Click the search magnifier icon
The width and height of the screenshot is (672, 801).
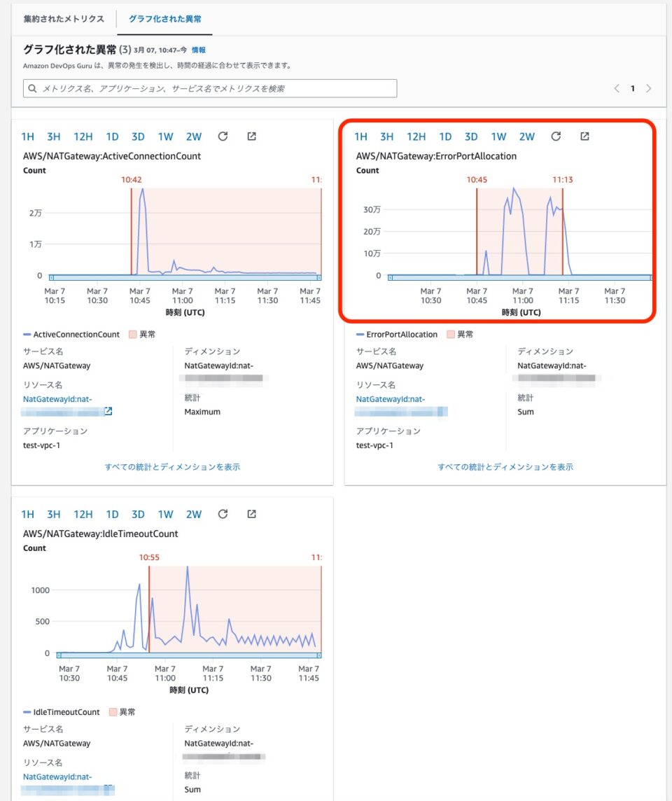(33, 89)
